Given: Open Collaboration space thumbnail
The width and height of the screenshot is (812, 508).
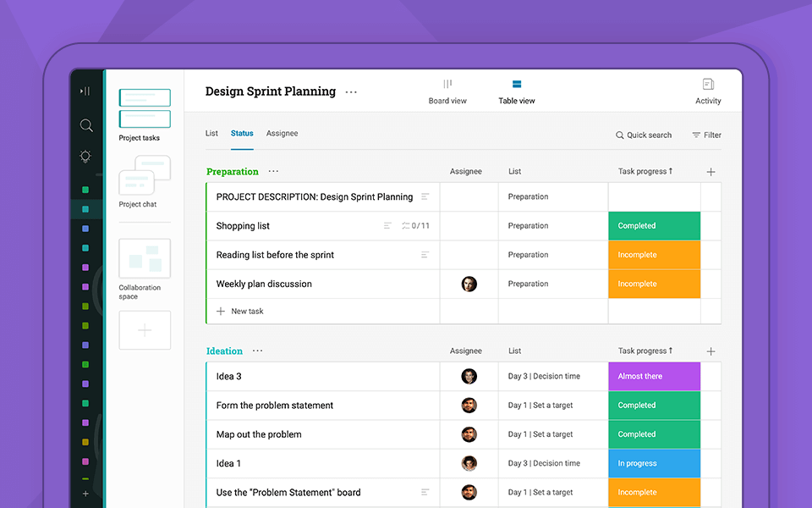Looking at the screenshot, I should 145,259.
